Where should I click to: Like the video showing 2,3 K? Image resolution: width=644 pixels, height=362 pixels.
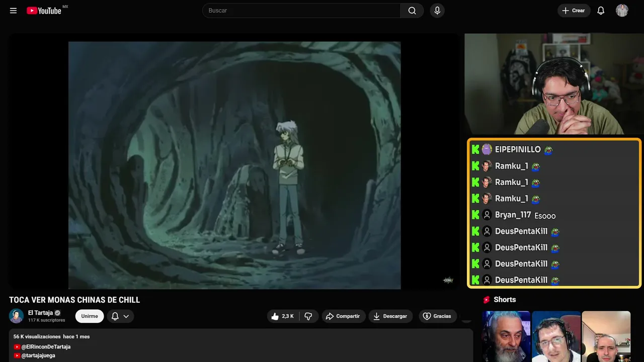click(x=282, y=316)
